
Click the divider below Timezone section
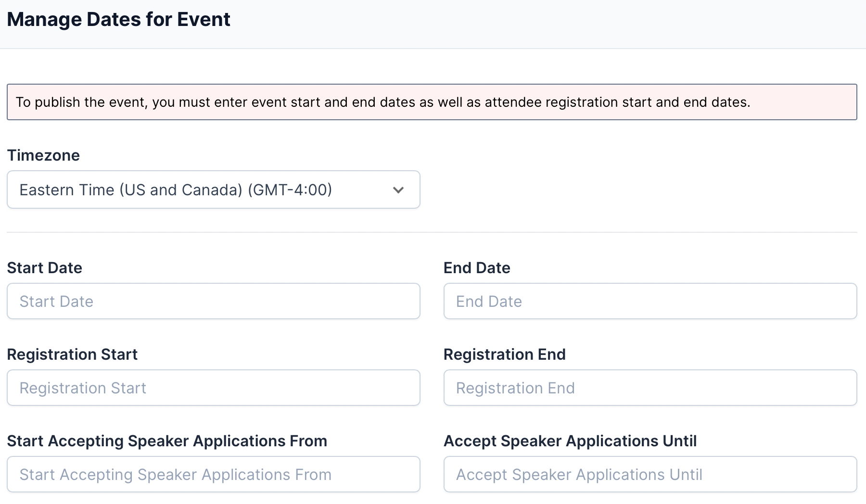tap(432, 232)
